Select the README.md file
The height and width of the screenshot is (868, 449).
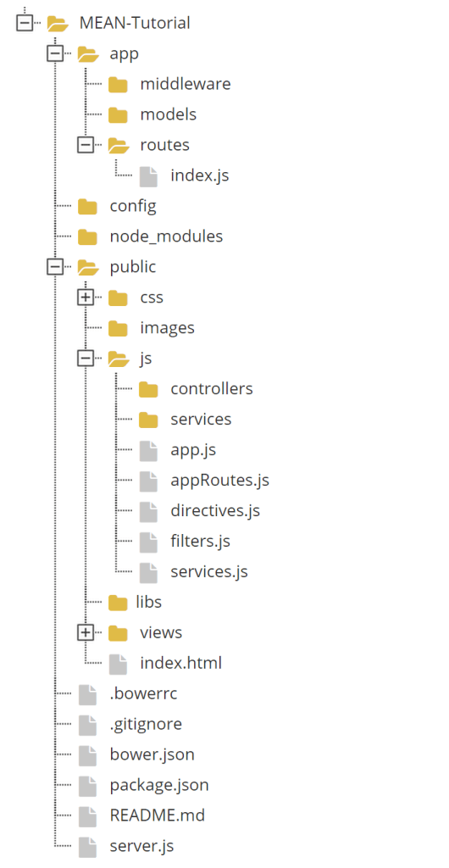[157, 815]
